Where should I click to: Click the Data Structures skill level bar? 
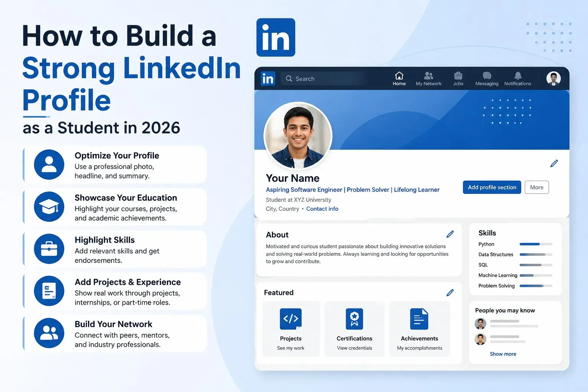pos(536,255)
